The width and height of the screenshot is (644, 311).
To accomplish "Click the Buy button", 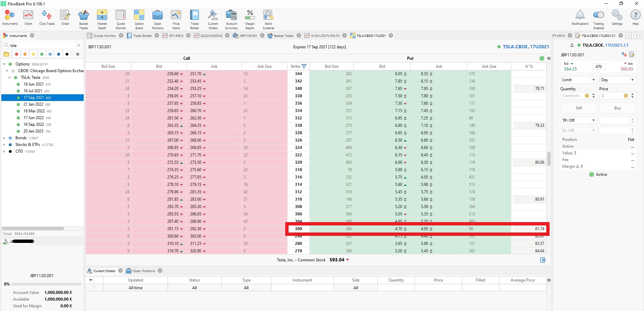I will [x=618, y=108].
